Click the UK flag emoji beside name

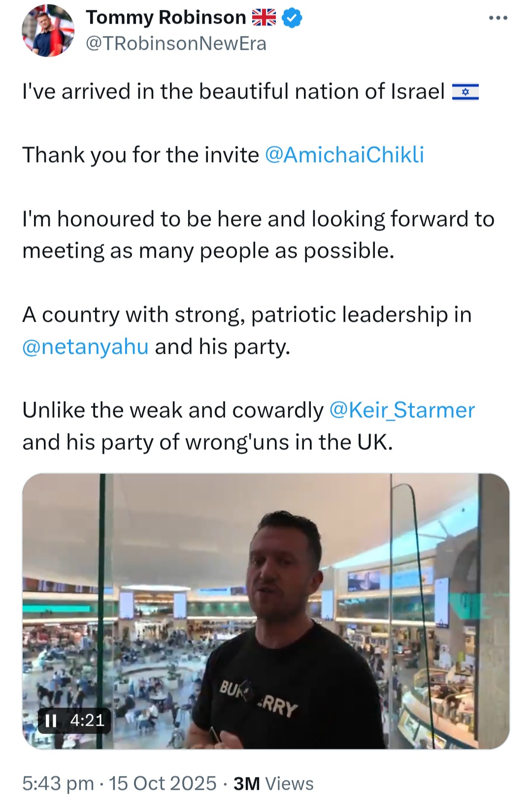tap(264, 18)
